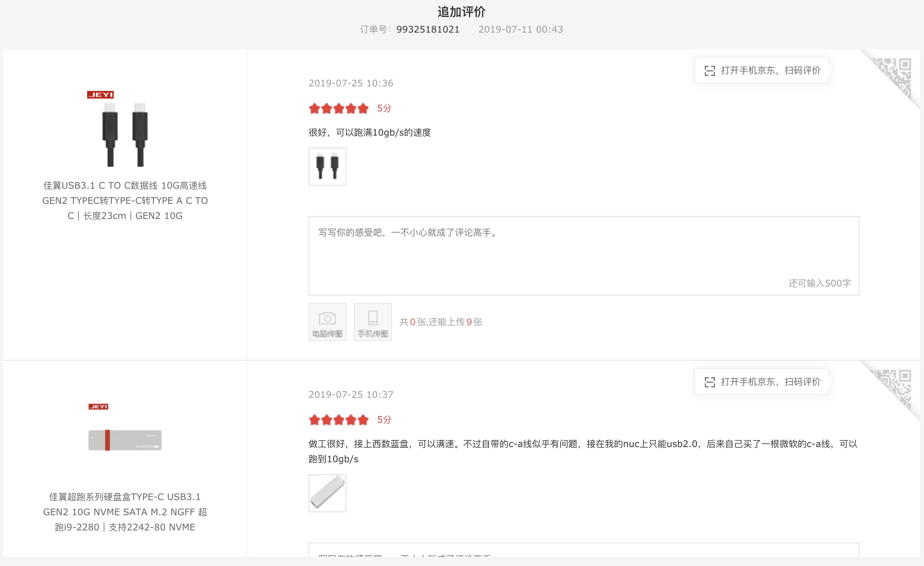Image resolution: width=924 pixels, height=566 pixels.
Task: Click scan icon in first review banner
Action: pyautogui.click(x=709, y=70)
